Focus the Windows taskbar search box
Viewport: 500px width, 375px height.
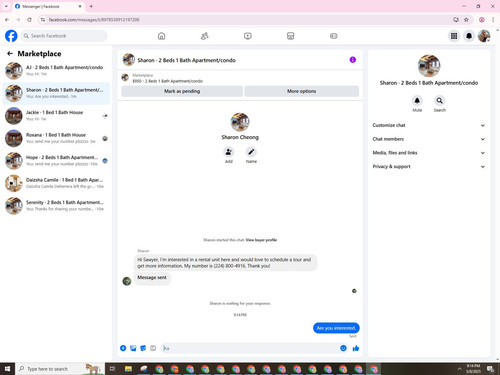point(60,369)
